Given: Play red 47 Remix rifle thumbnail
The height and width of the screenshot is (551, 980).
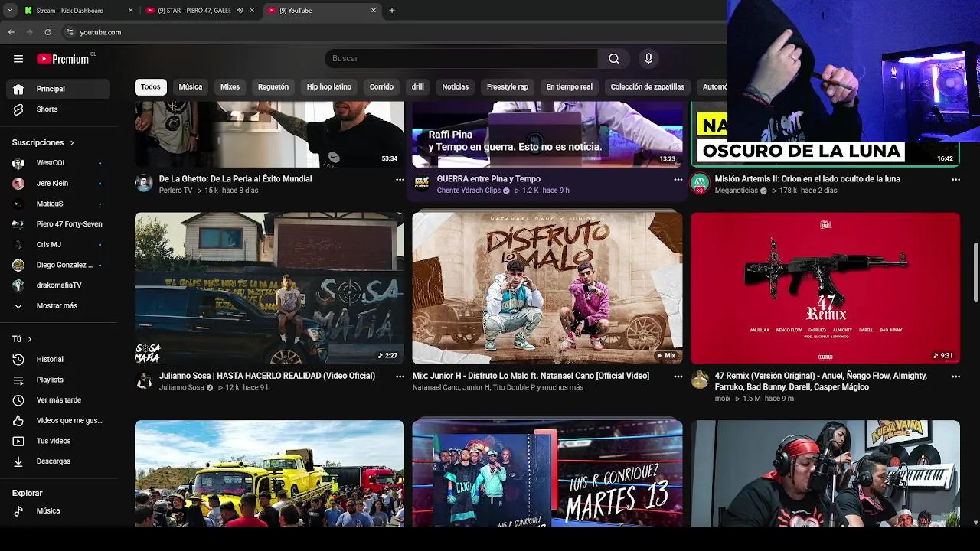Looking at the screenshot, I should pyautogui.click(x=825, y=289).
